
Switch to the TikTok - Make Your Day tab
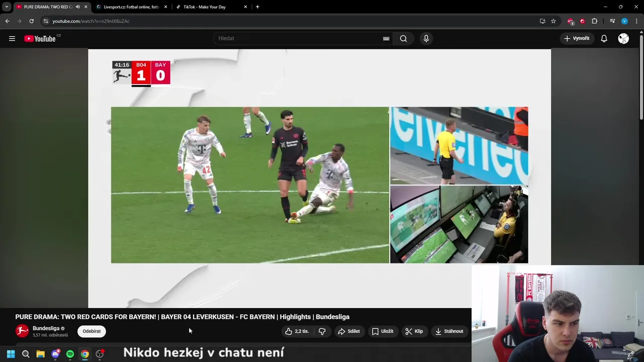coord(211,7)
